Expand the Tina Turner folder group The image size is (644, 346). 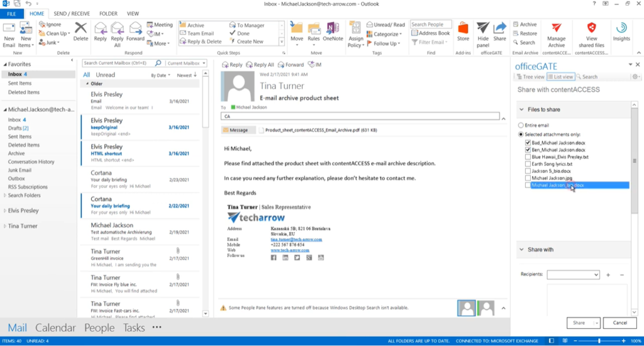6,226
